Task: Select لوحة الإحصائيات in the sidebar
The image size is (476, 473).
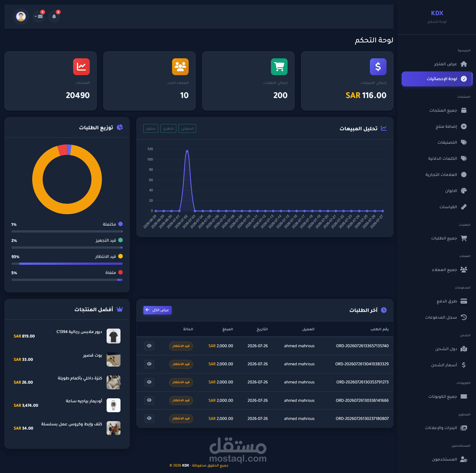Action: [437, 79]
